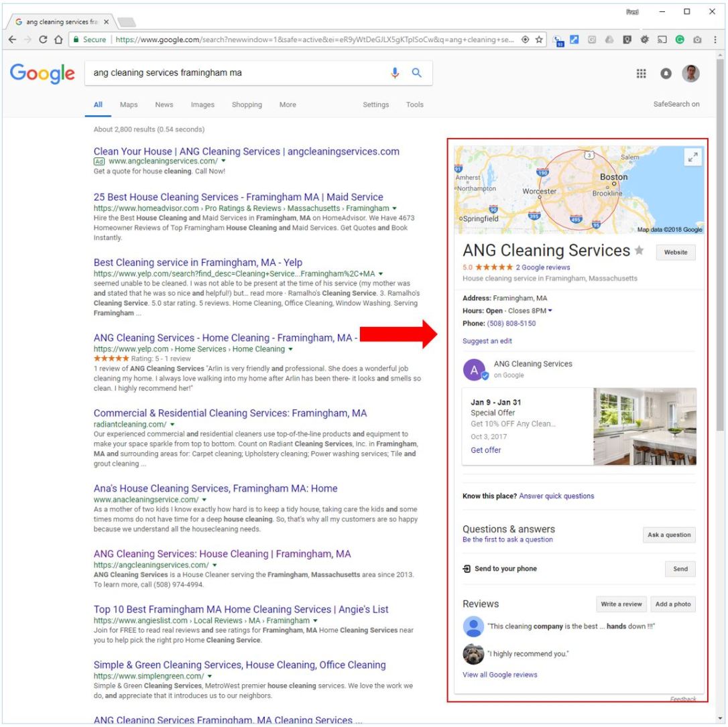The height and width of the screenshot is (727, 728).
Task: Start voice search with the microphone icon
Action: tap(395, 73)
